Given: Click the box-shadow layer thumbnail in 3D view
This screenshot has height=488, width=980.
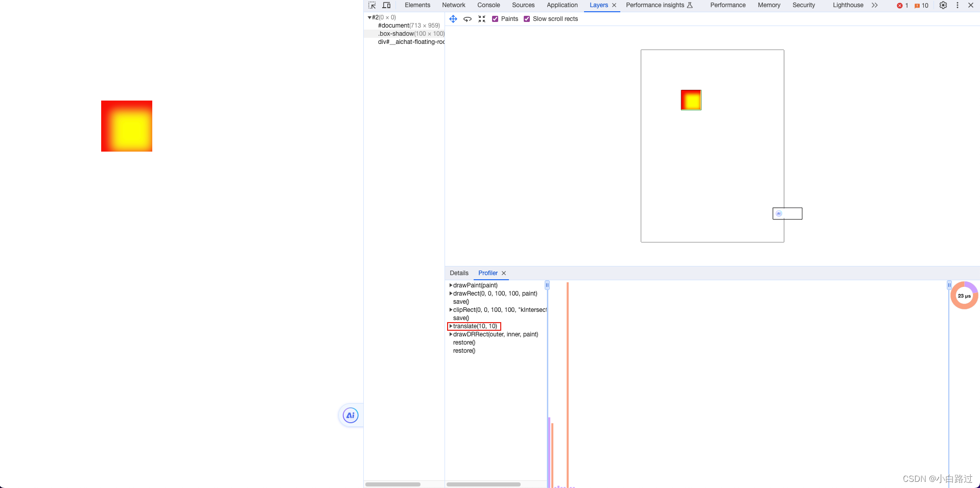Looking at the screenshot, I should point(691,100).
